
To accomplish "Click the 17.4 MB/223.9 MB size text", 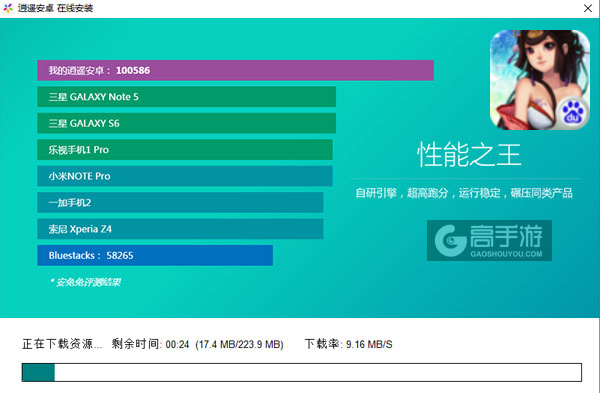I will [x=240, y=344].
